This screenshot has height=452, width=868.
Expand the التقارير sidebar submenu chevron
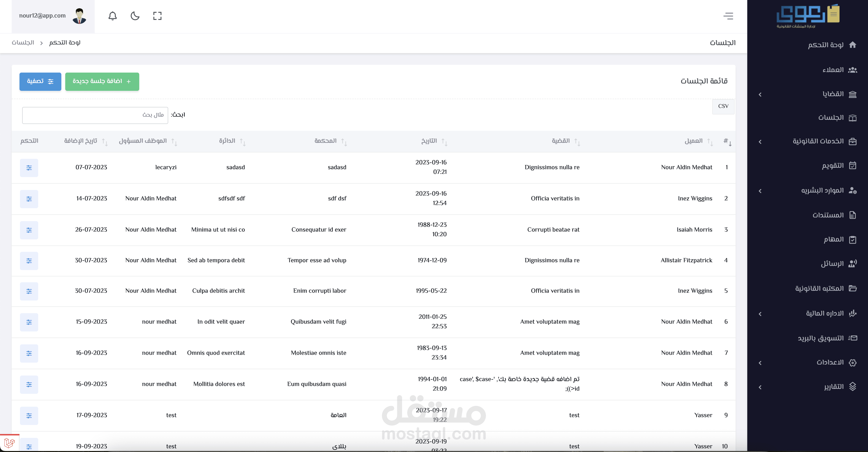pyautogui.click(x=760, y=387)
